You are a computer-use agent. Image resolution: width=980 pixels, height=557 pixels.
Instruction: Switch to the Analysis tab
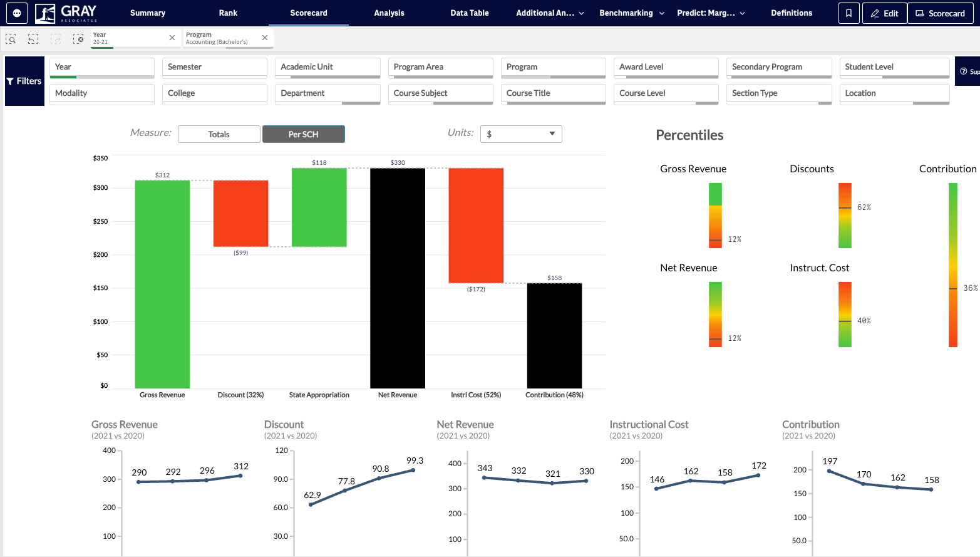(x=389, y=13)
